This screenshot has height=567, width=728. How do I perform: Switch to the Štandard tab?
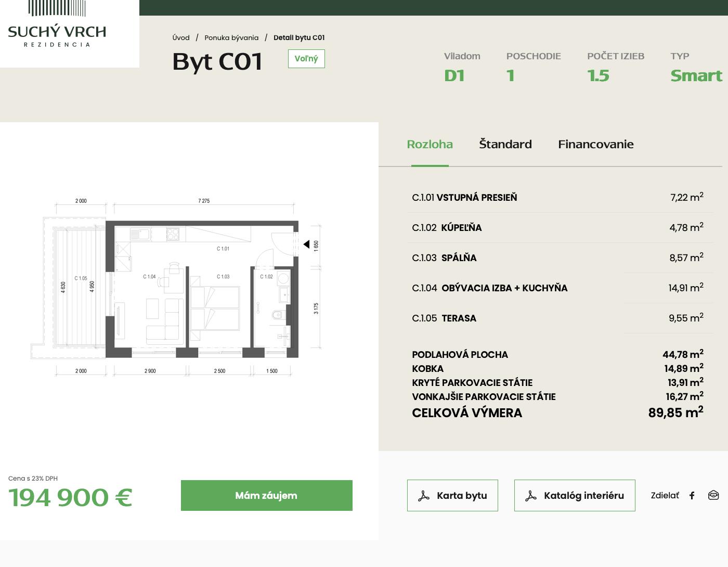point(505,144)
